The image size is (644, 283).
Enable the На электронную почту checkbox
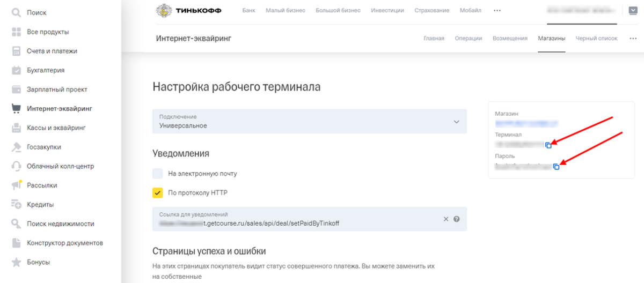(157, 174)
